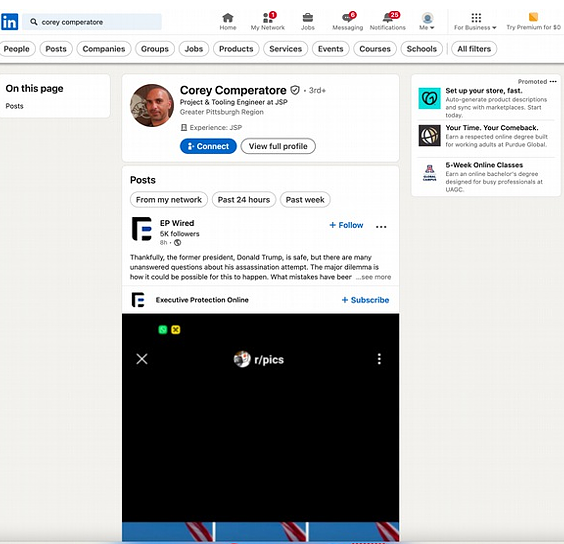Jump to Posts under On this page
564x544 pixels.
(x=14, y=106)
